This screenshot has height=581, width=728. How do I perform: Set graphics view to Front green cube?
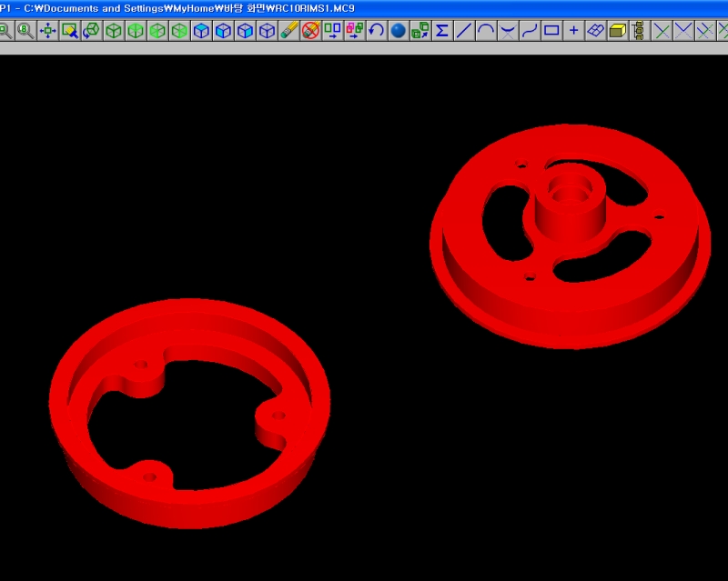tap(157, 31)
